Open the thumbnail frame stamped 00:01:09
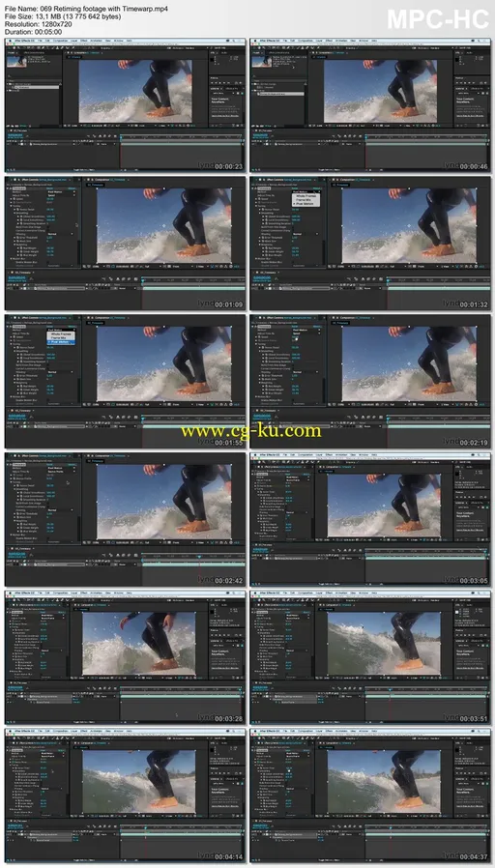 point(125,244)
